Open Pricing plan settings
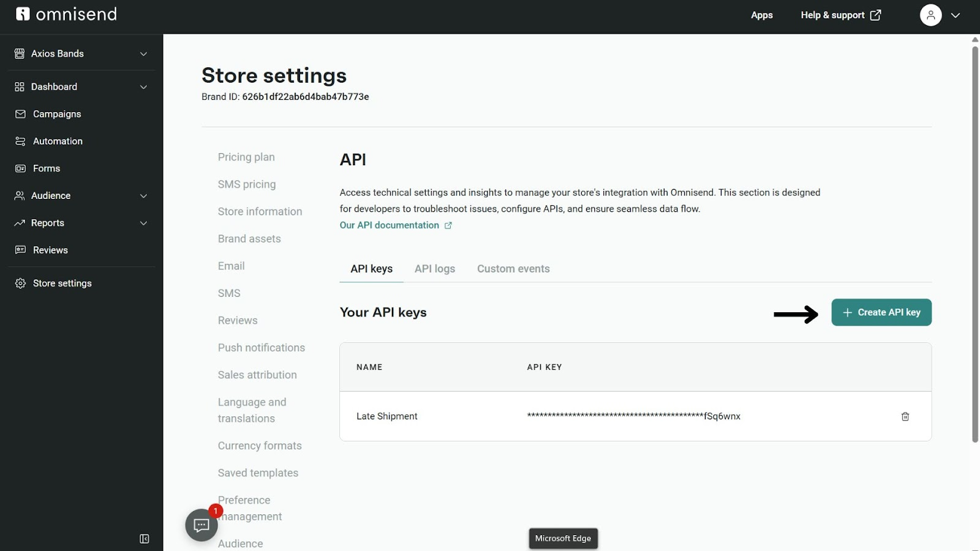This screenshot has height=551, width=980. [x=246, y=157]
